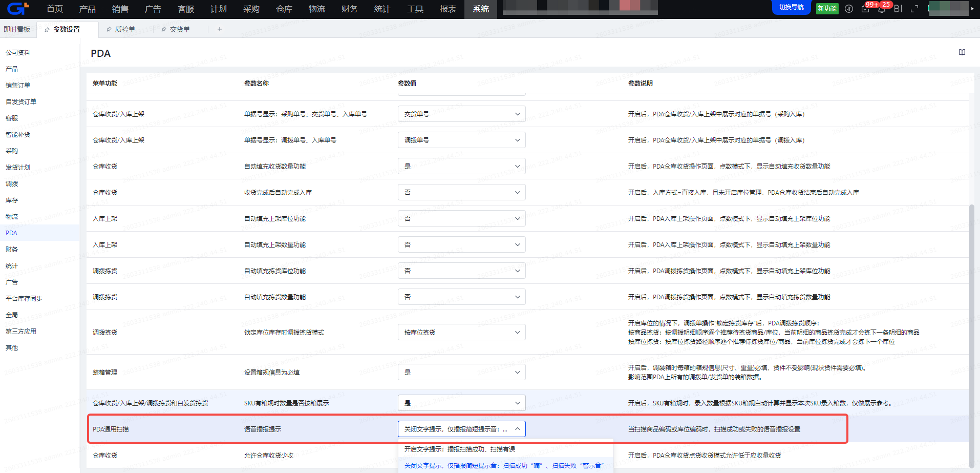Toggle fullscreen mode icon in the top bar

[x=914, y=9]
